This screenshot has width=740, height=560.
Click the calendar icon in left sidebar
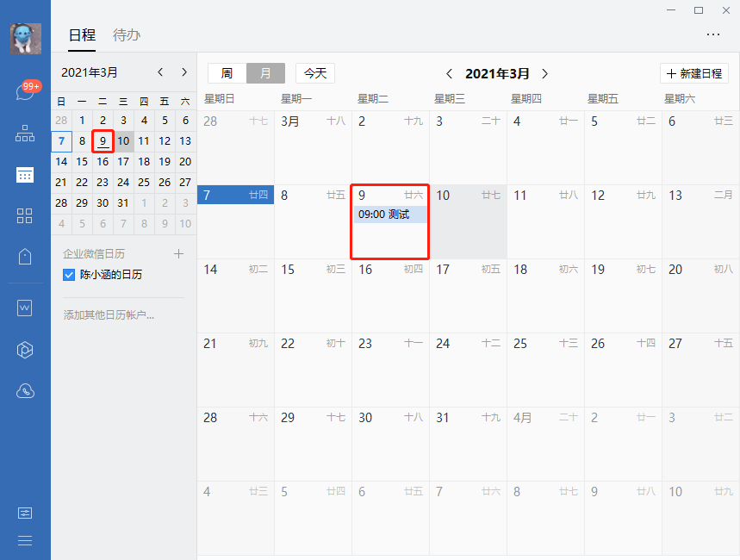[25, 175]
